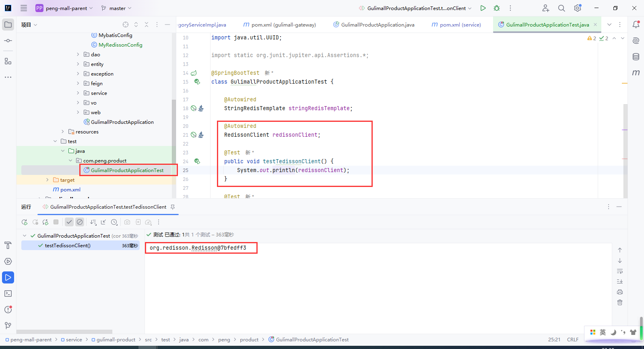
Task: Open IDE settings gear
Action: pos(578,8)
